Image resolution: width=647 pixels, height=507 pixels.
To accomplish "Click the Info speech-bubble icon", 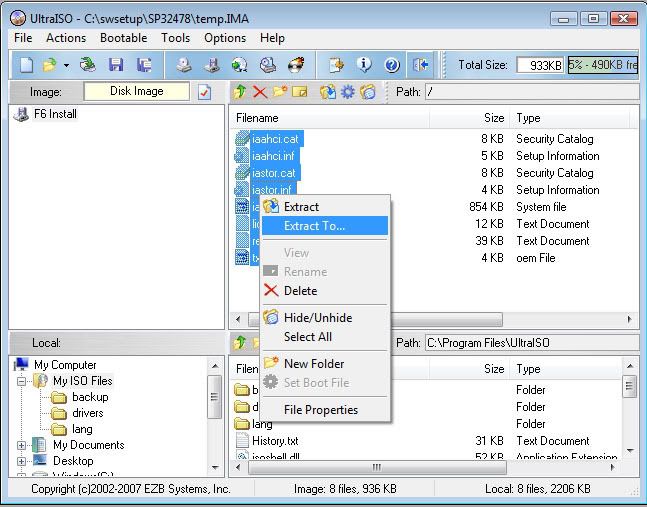I will [x=364, y=65].
